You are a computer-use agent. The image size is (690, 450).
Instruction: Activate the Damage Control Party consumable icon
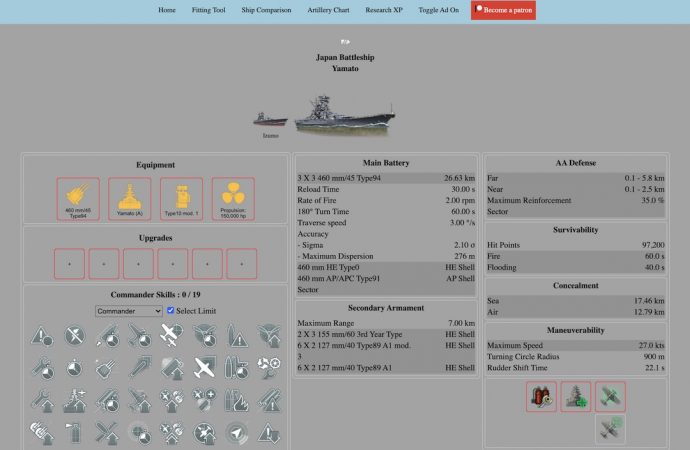541,397
